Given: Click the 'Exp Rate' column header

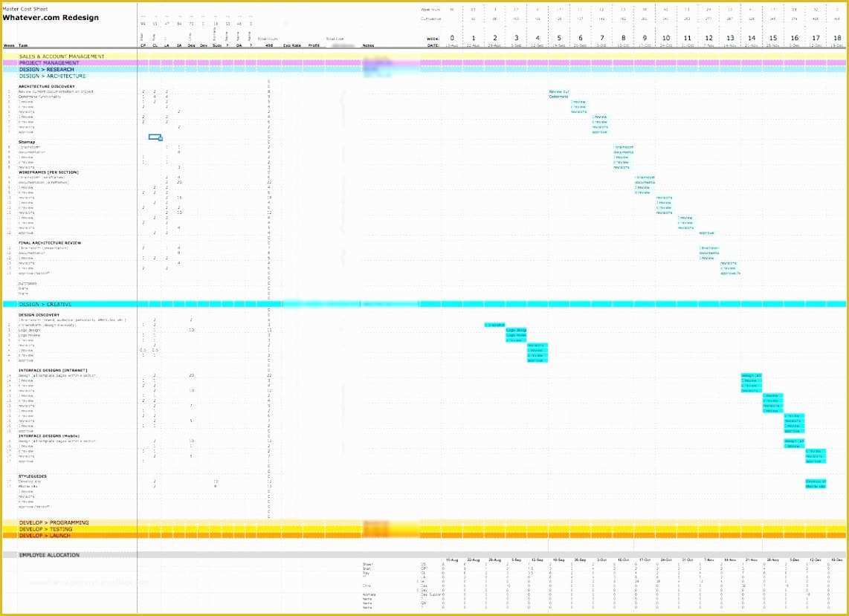Looking at the screenshot, I should pos(292,45).
